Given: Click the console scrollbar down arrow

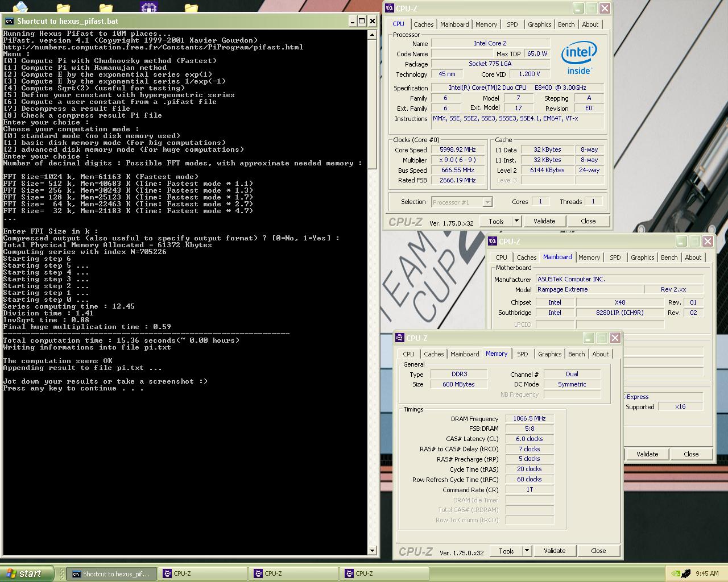Looking at the screenshot, I should [x=373, y=550].
